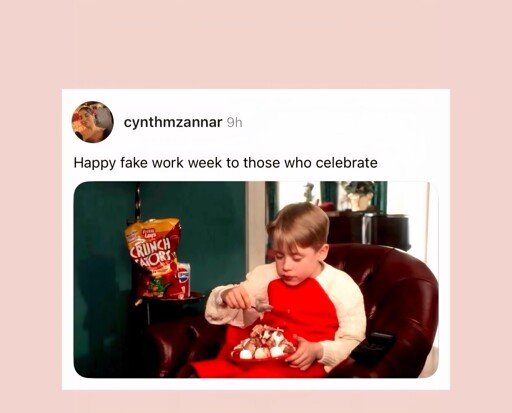Click the green dinosaur on the chip bag

(158, 287)
